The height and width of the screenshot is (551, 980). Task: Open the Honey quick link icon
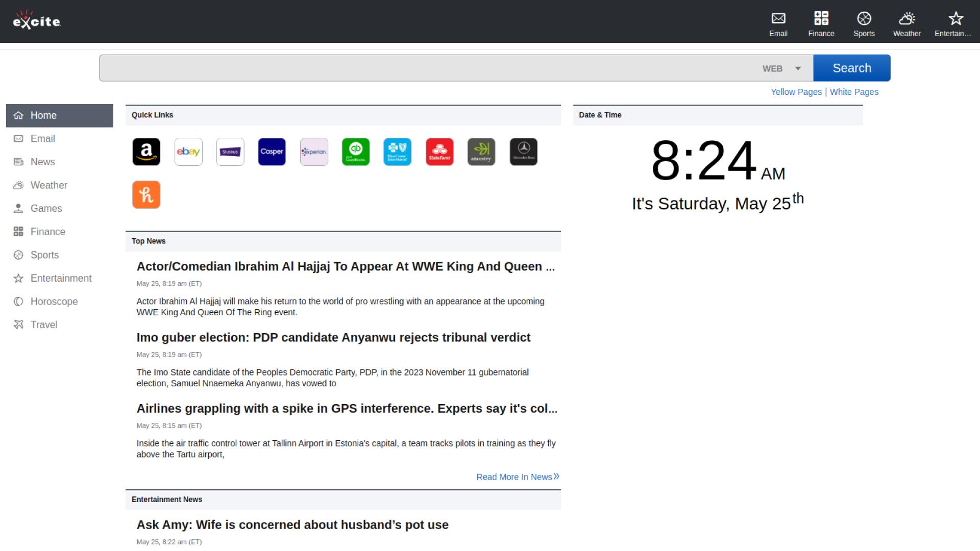[146, 194]
